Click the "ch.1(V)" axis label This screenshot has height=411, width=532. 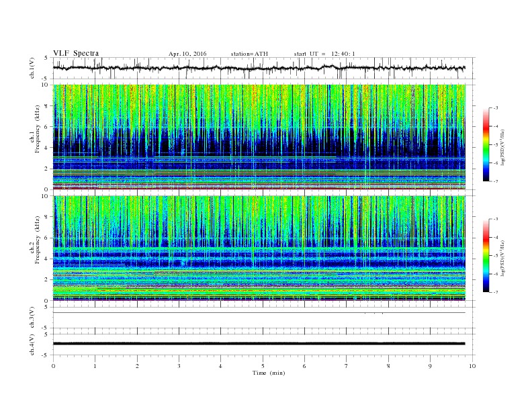pyautogui.click(x=32, y=68)
